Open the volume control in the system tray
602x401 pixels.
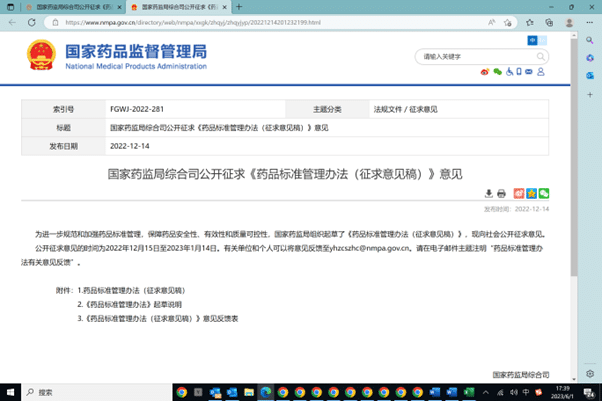514,392
